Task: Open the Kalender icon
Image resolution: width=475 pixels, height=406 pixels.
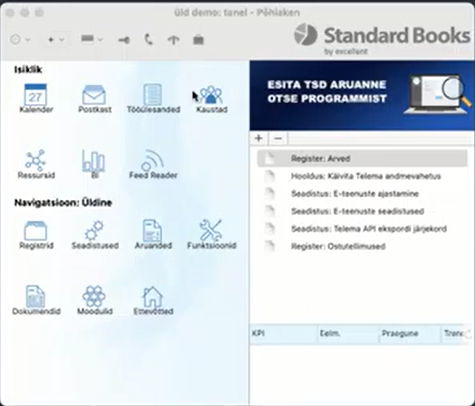Action: point(36,98)
